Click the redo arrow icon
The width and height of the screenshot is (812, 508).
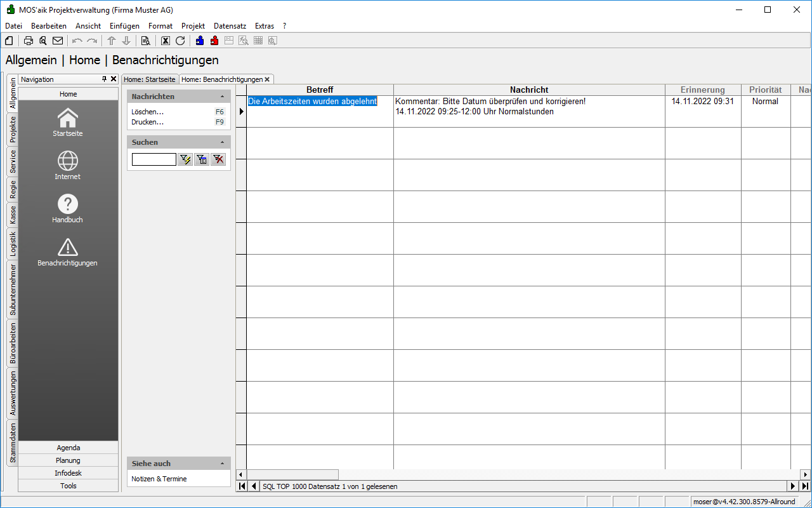coord(92,41)
